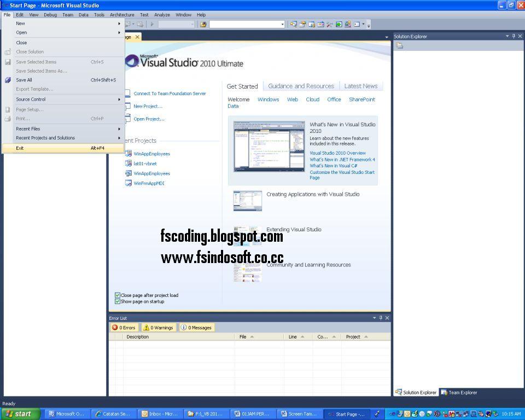Uncheck Close page after project load

[x=117, y=295]
